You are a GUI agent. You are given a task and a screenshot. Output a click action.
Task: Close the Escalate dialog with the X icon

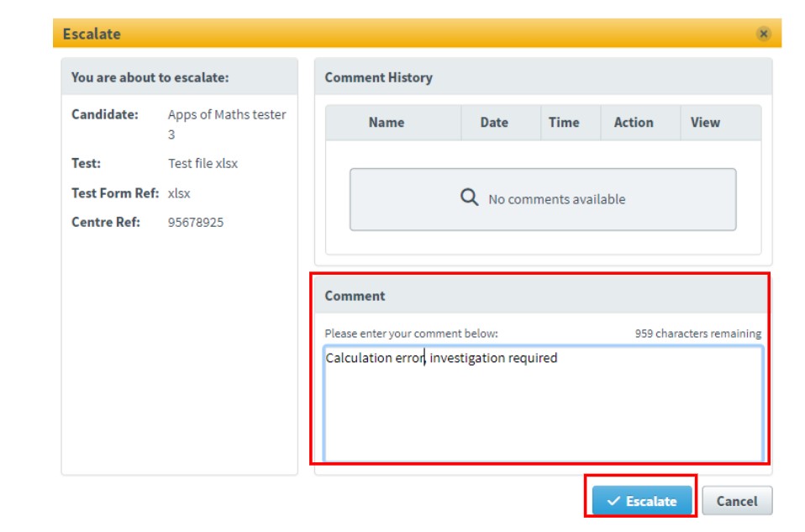[x=763, y=34]
